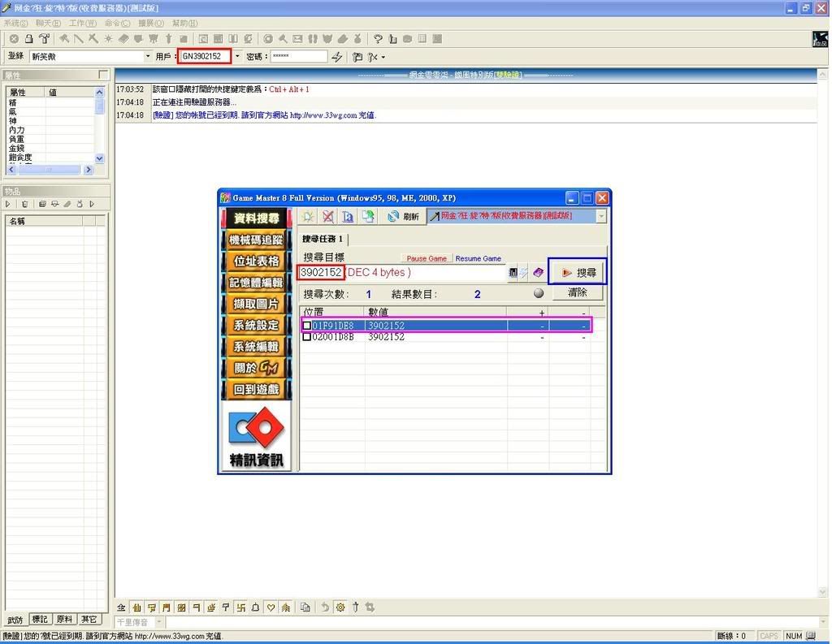Click the 清除 clear button
The width and height of the screenshot is (832, 644).
point(577,292)
